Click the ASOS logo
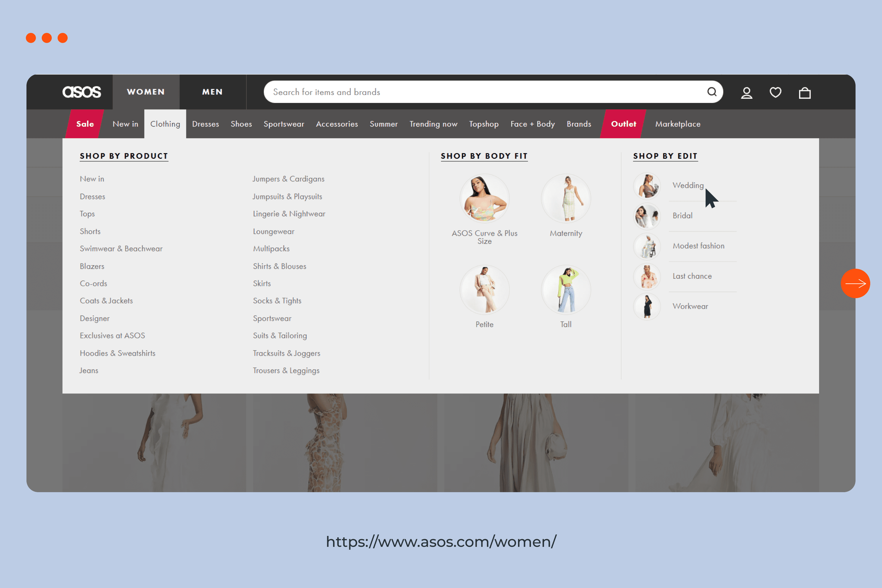This screenshot has height=588, width=882. (82, 92)
